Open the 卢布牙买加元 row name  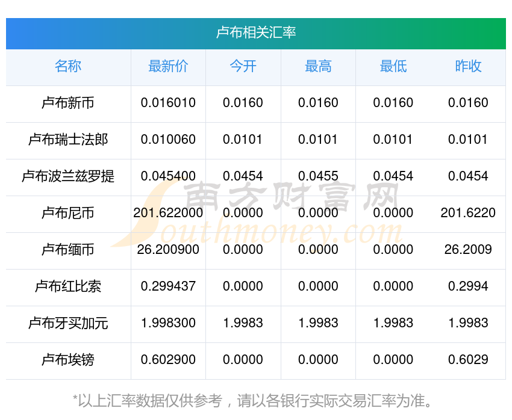(68, 323)
